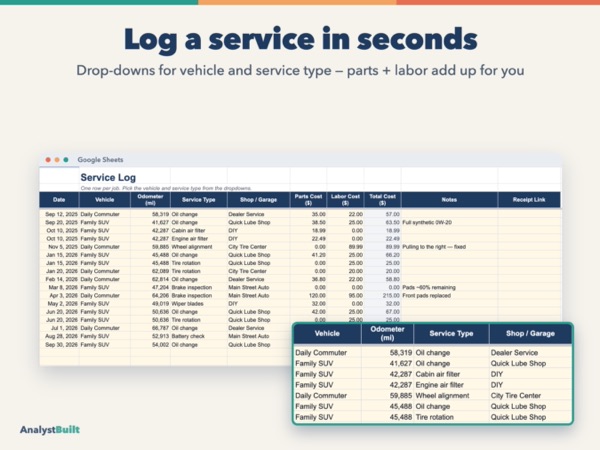
Task: Click the Odometer (mi) header in the enlarged inset
Action: (x=387, y=333)
